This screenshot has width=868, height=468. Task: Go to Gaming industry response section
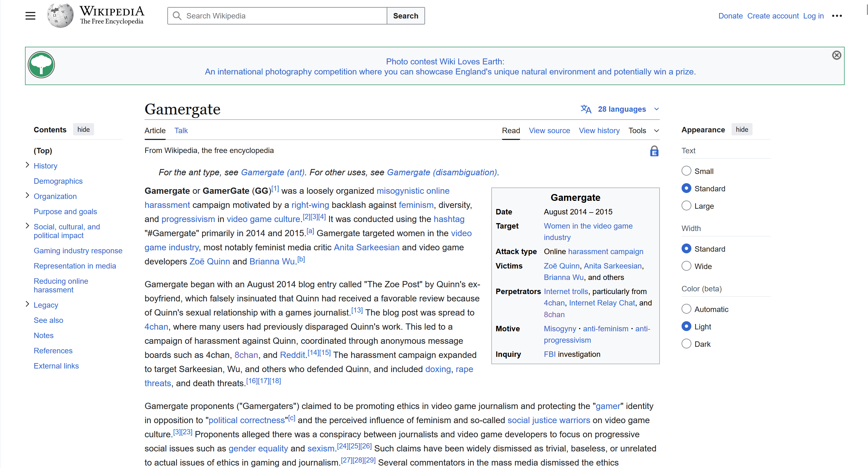pyautogui.click(x=78, y=251)
